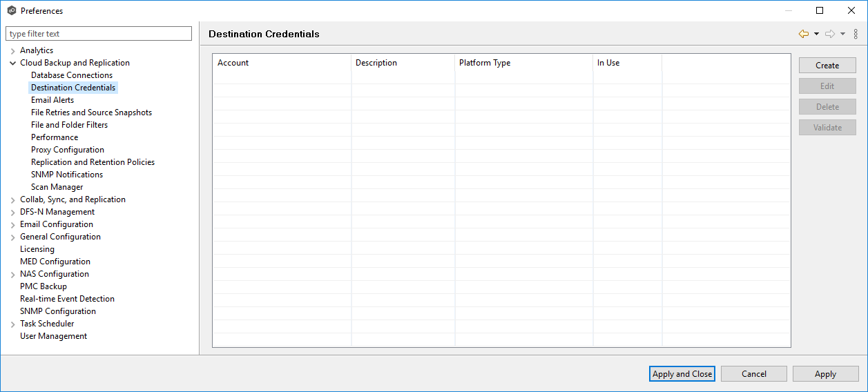
Task: Select Database Connections in the tree
Action: (72, 75)
